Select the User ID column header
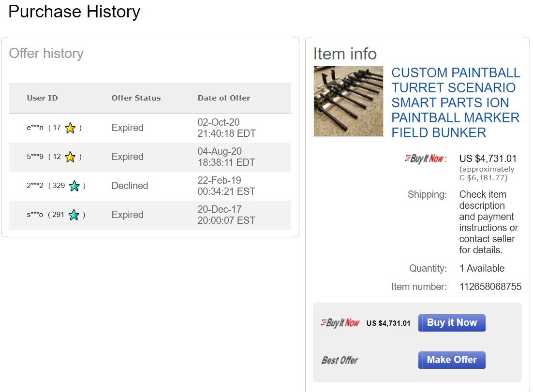The height and width of the screenshot is (392, 533). pos(43,98)
